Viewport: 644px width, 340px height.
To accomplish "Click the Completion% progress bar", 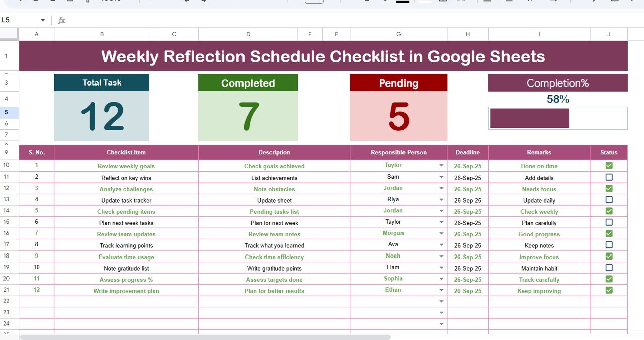I will pyautogui.click(x=529, y=118).
